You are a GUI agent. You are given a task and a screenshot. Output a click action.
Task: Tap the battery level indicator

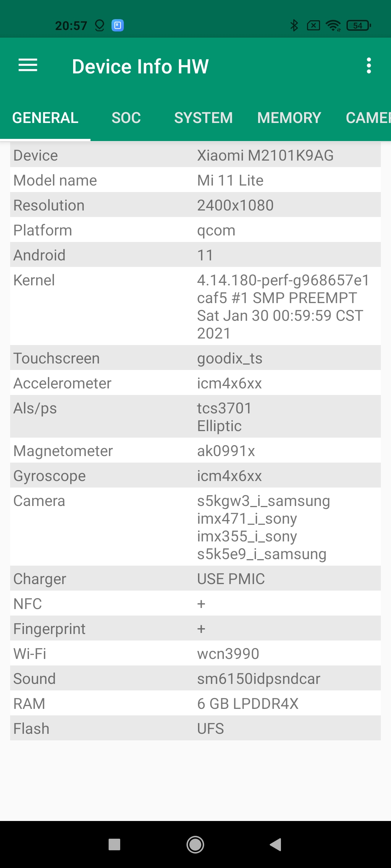tap(358, 25)
